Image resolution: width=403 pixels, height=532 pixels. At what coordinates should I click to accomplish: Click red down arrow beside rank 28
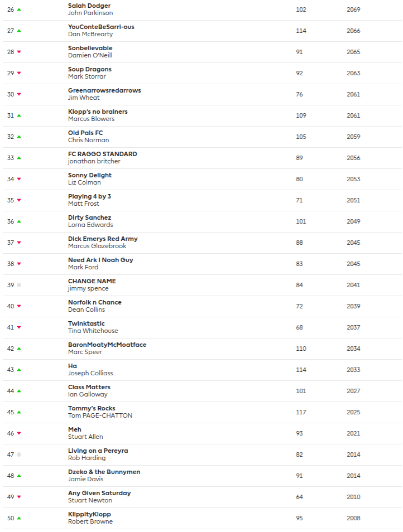click(x=19, y=52)
